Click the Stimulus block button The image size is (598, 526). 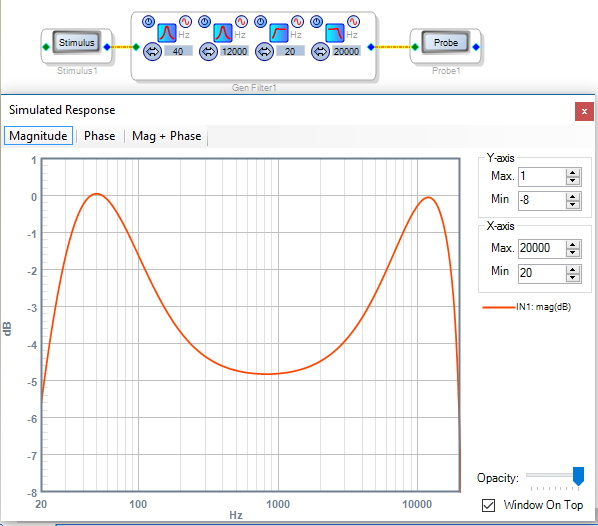[76, 42]
